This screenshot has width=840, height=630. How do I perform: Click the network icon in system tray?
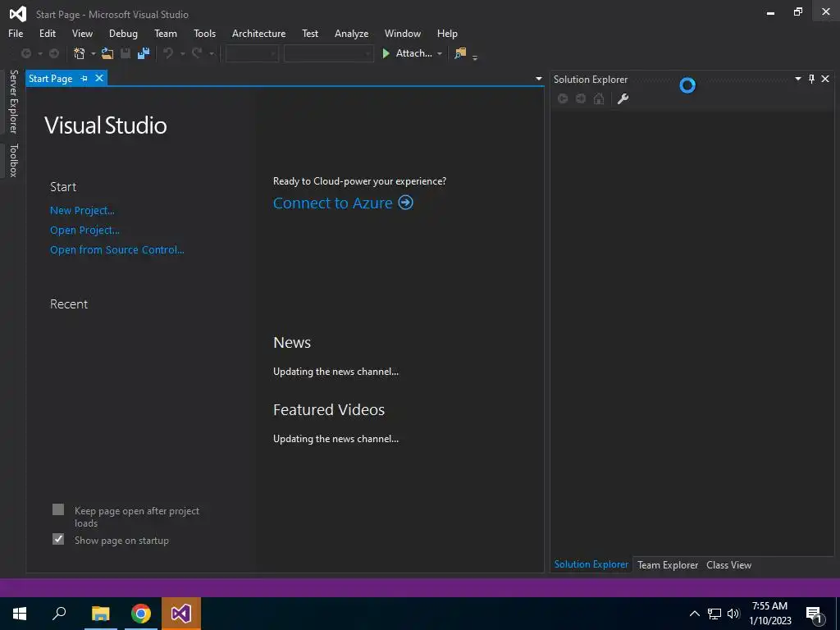coord(714,614)
